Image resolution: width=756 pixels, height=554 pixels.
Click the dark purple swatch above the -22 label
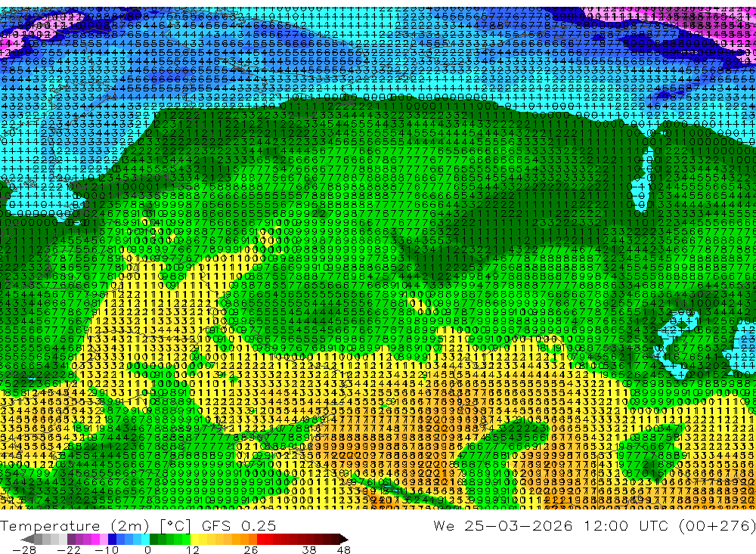coord(71,539)
